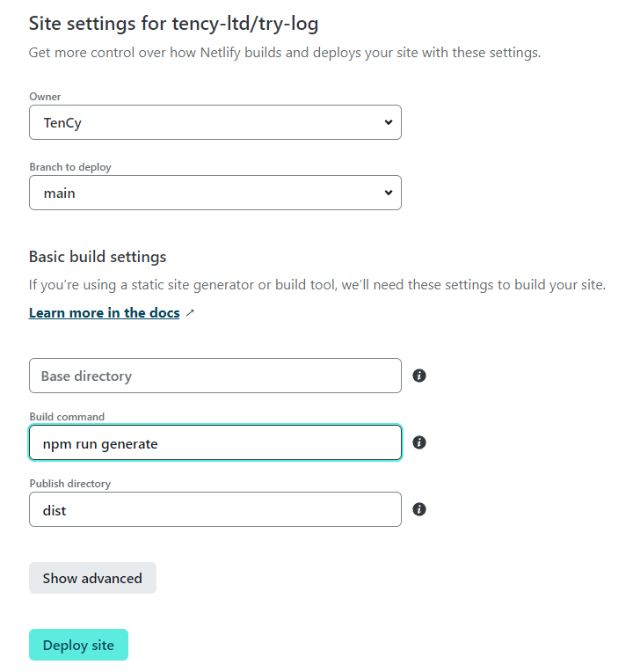Select the Publish directory field containing 'dist'
The width and height of the screenshot is (640, 672).
215,510
